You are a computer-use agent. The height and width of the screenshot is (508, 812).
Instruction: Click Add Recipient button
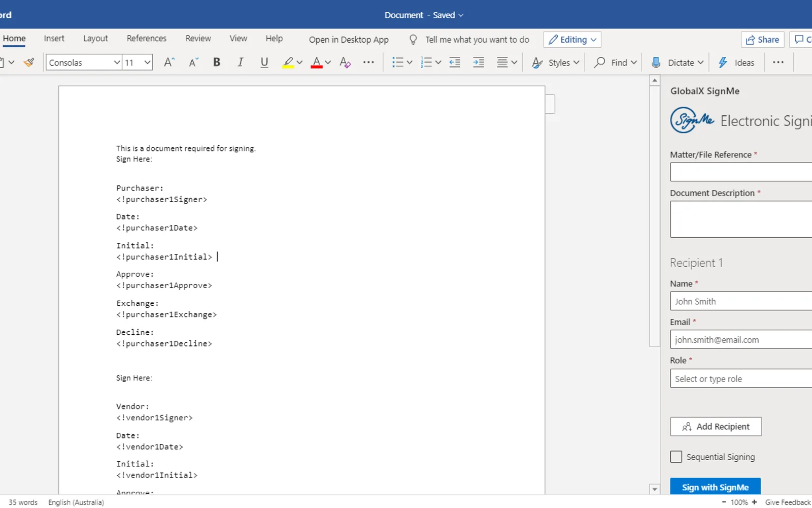coord(716,427)
